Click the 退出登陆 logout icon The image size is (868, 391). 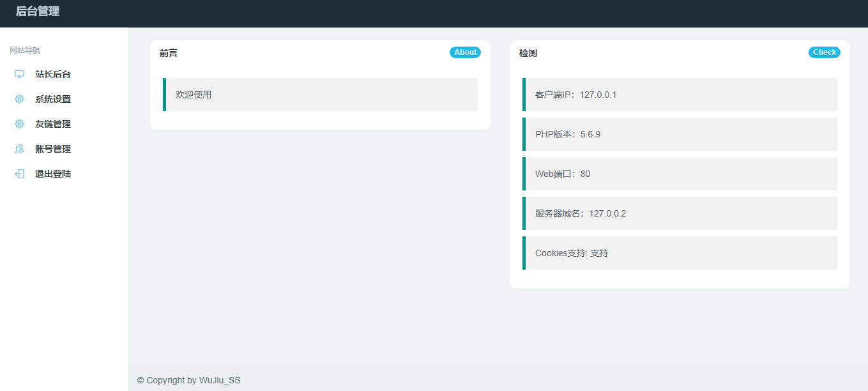tap(19, 173)
